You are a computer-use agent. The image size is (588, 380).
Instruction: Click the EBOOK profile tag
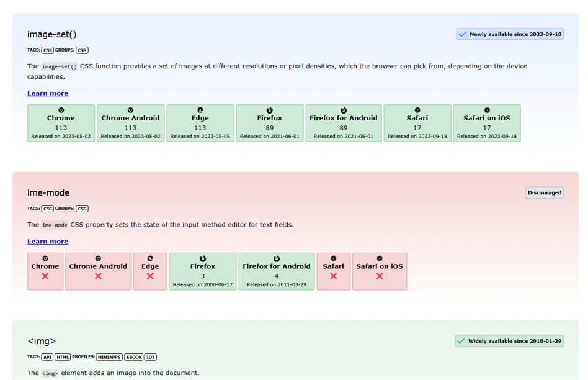click(x=134, y=357)
